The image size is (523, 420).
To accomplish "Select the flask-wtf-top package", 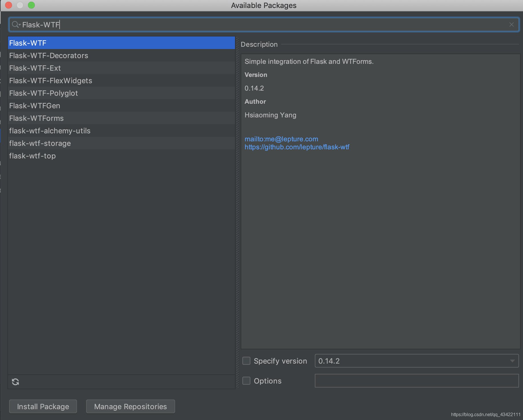I will click(121, 156).
